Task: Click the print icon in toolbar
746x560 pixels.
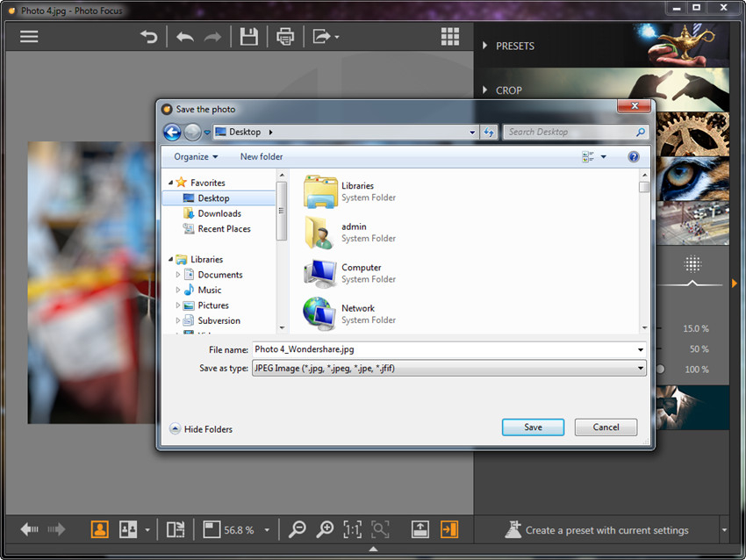Action: [285, 37]
